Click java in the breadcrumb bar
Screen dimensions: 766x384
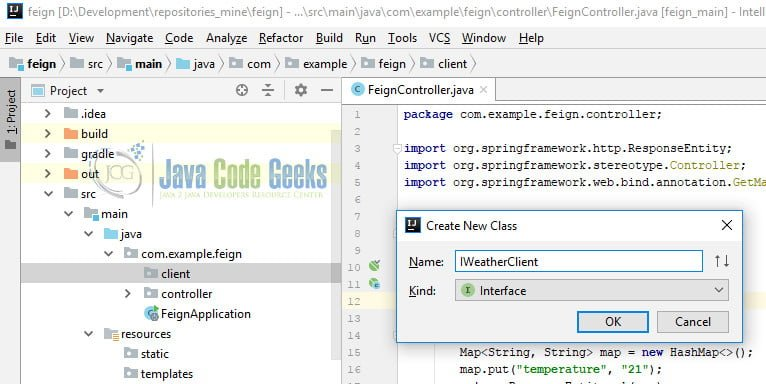(195, 64)
